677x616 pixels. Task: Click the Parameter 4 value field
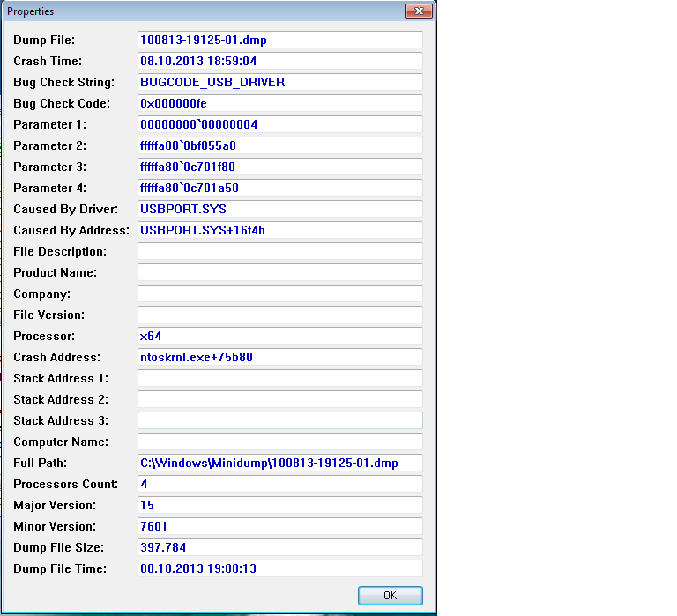[x=280, y=188]
